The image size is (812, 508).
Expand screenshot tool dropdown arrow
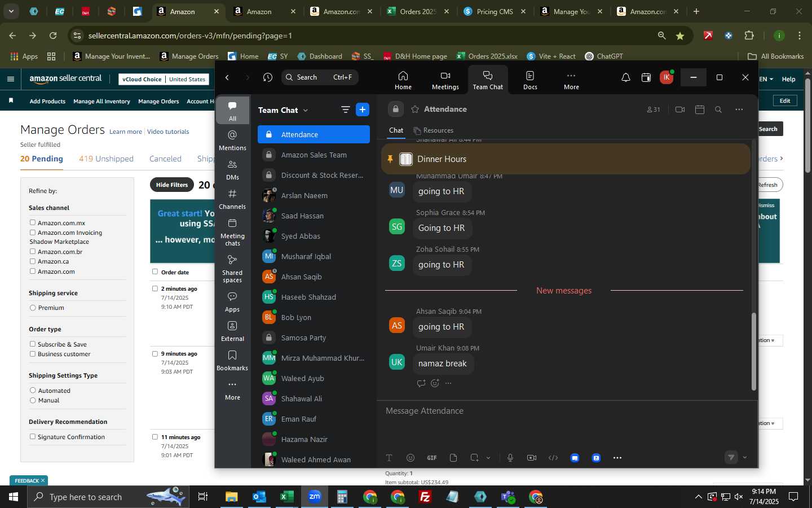[488, 458]
